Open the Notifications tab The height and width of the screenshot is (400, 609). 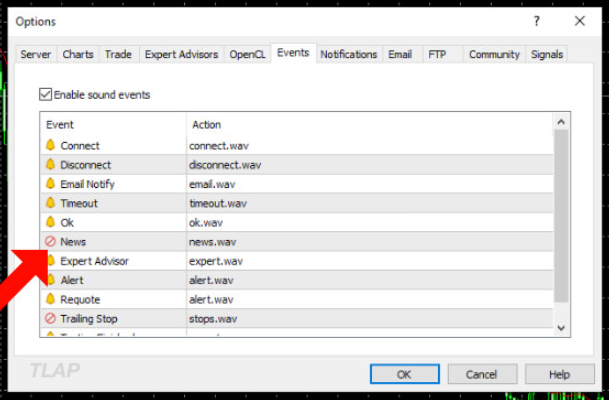pyautogui.click(x=349, y=54)
